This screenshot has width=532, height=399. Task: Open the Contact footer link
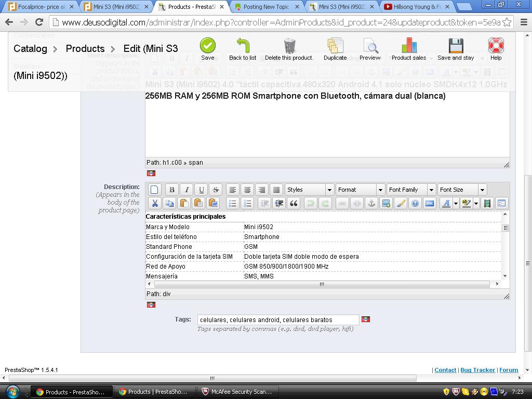[445, 370]
